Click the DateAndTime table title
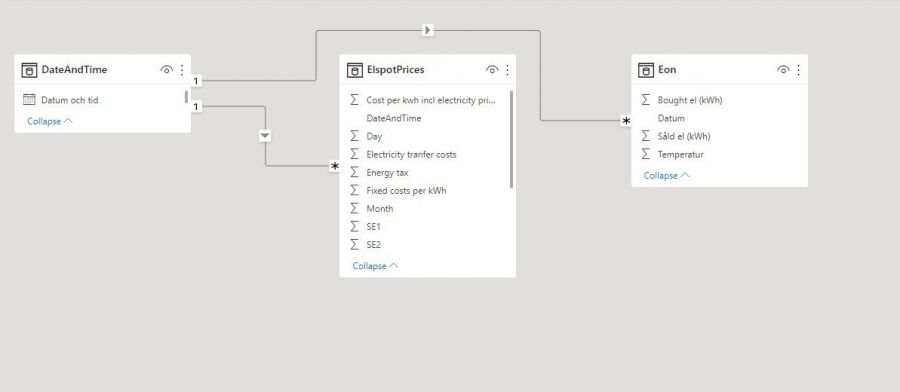Image resolution: width=900 pixels, height=392 pixels. pos(74,70)
